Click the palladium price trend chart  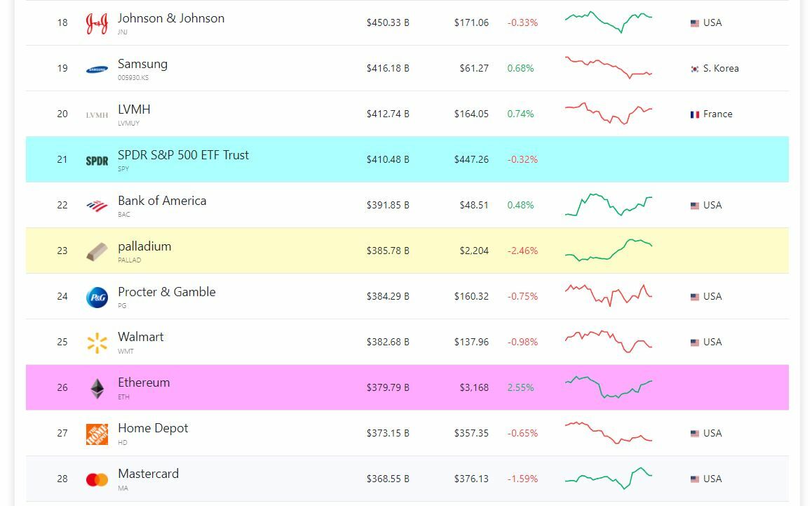tap(608, 250)
